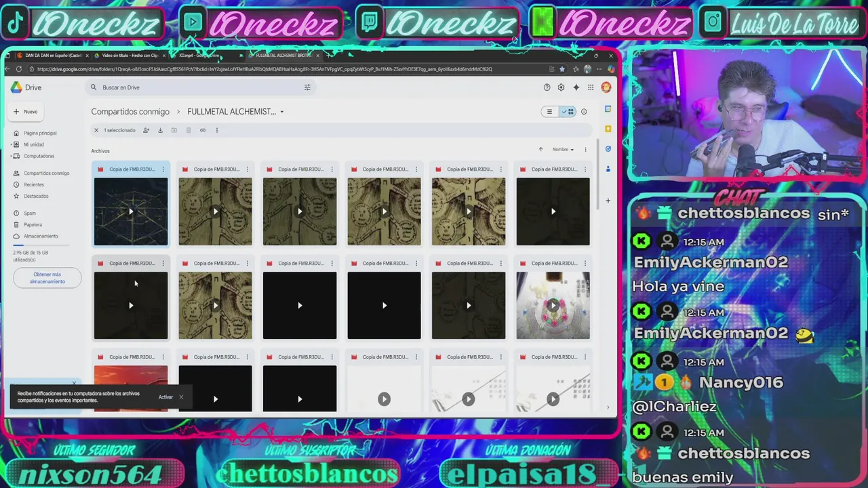Screen dimensions: 868x488
Task: Open Google Keep side panel icon
Action: point(608,129)
